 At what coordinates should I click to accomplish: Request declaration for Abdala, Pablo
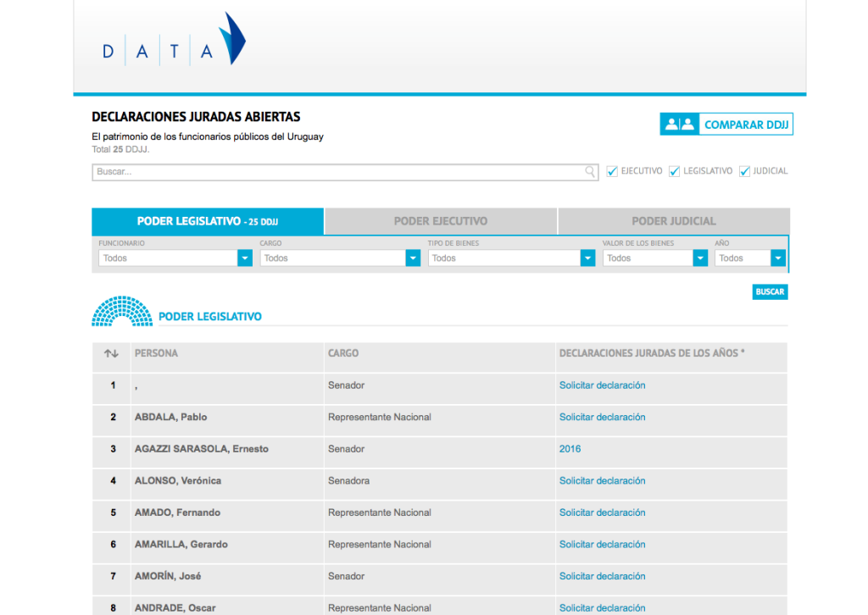pos(602,417)
